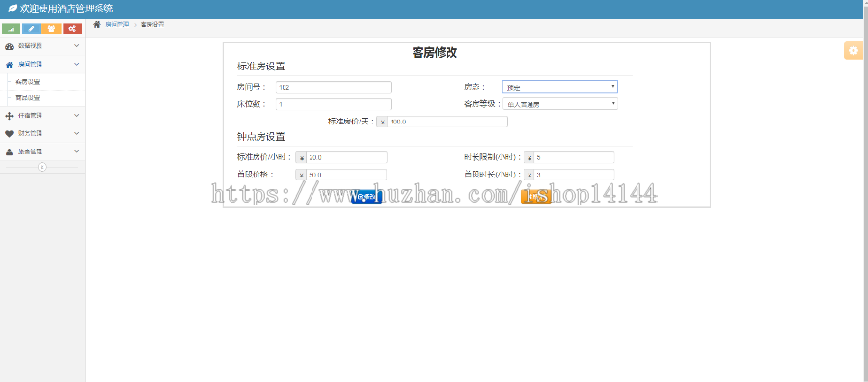Screen dimensions: 868x382
Task: Expand chevron beside the gauge icon menu
Action: [77, 46]
